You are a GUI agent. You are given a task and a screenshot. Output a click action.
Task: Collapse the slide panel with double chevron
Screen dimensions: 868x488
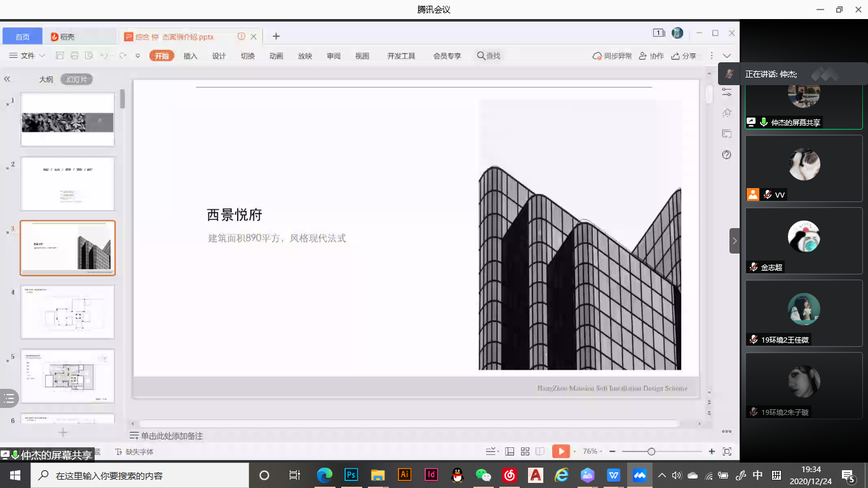pos(7,79)
